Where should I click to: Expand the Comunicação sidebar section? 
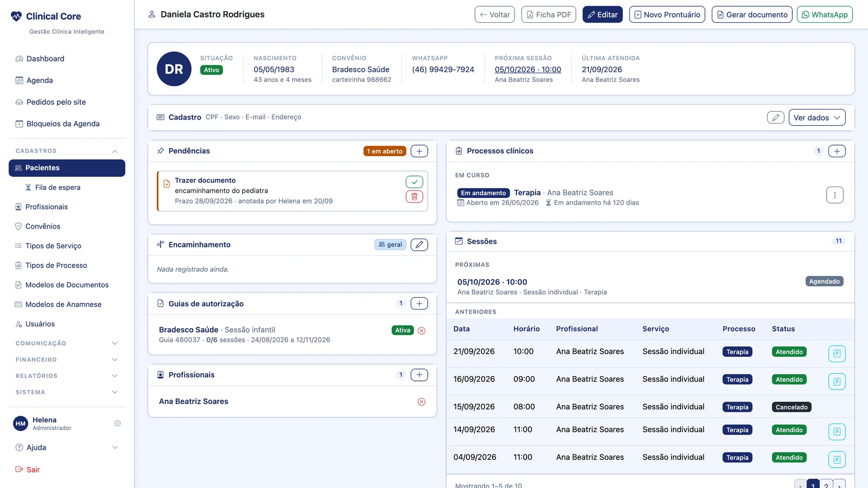pyautogui.click(x=67, y=343)
